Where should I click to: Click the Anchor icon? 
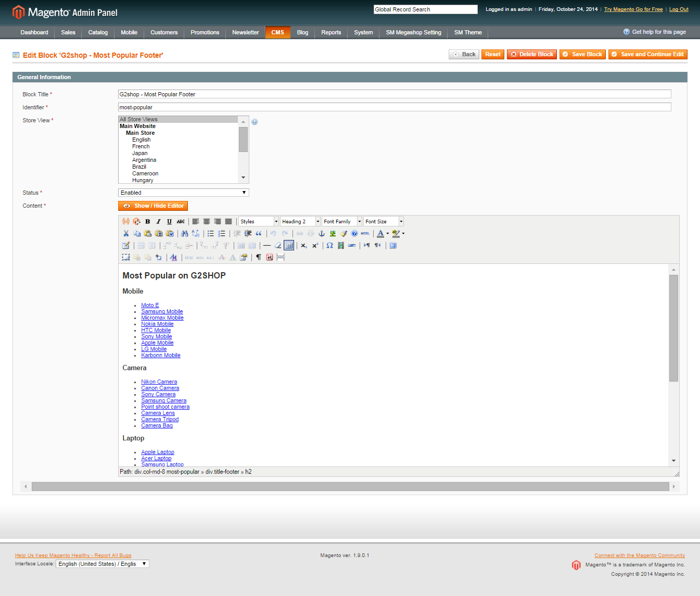point(322,233)
